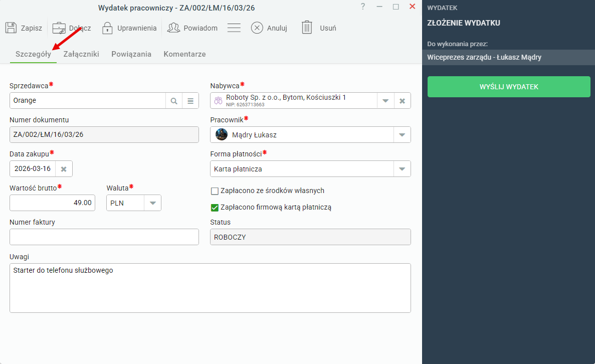Open the Sprzedawca list menu icon
The width and height of the screenshot is (595, 364).
[x=190, y=101]
